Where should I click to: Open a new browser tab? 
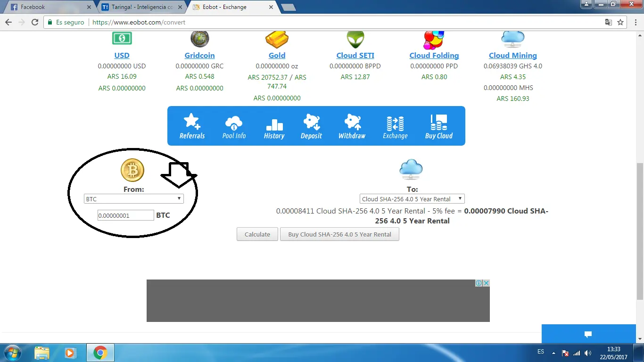coord(288,7)
